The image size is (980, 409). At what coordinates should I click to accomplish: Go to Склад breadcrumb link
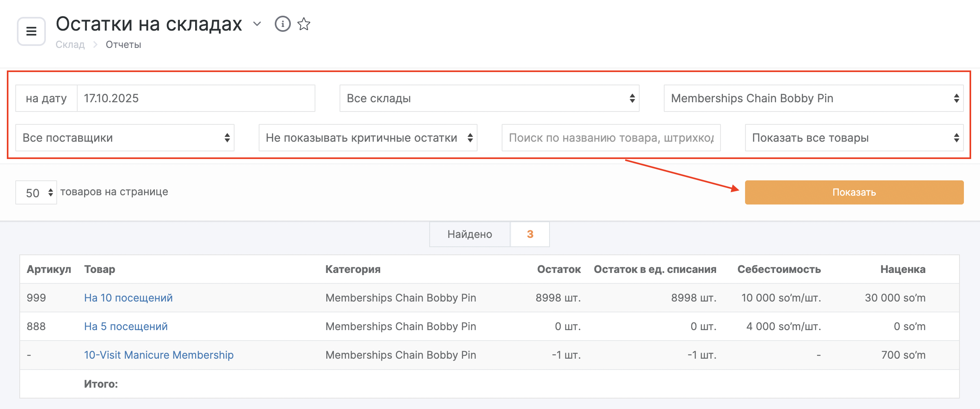tap(70, 45)
